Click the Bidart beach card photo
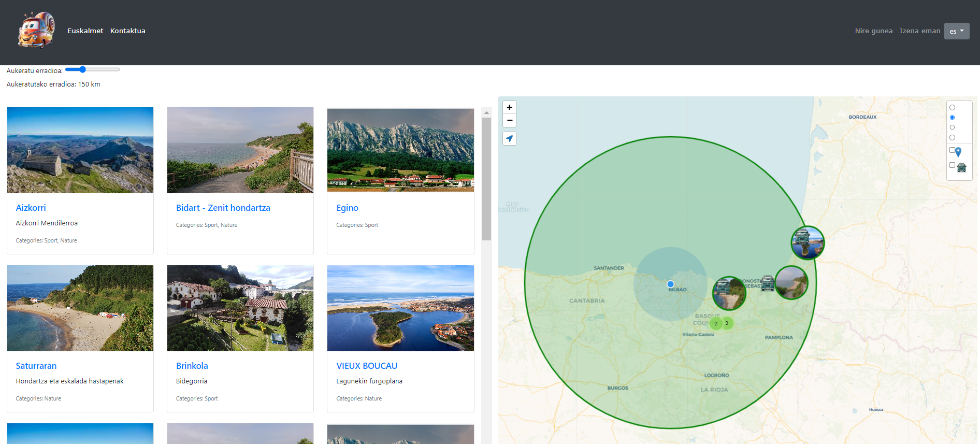 tap(240, 150)
